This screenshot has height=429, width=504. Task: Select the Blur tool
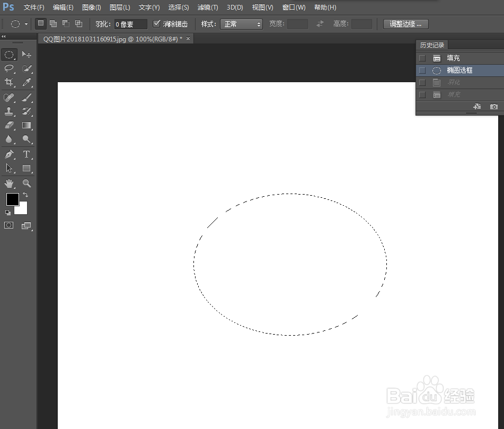coord(9,139)
